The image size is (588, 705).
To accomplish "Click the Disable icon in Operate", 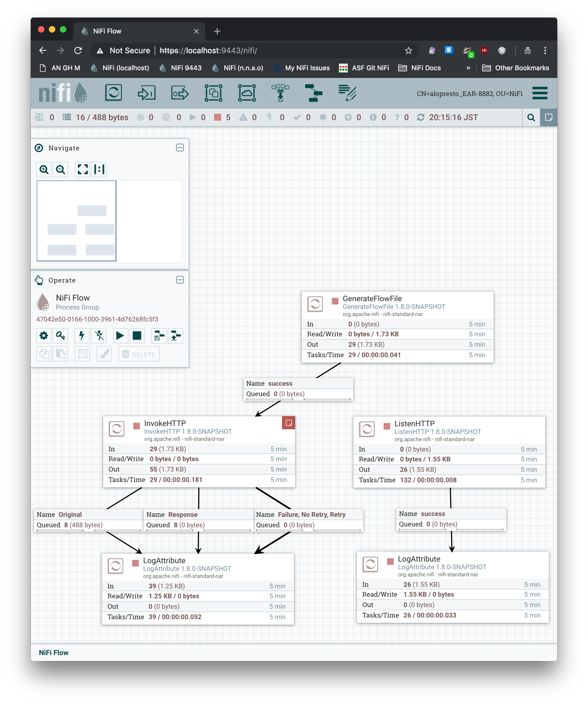I will click(99, 335).
